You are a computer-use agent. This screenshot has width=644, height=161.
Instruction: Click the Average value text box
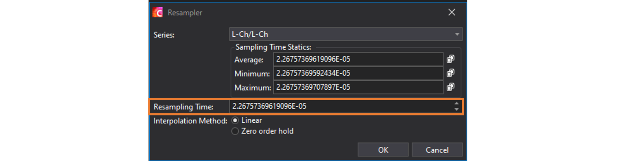click(x=358, y=59)
